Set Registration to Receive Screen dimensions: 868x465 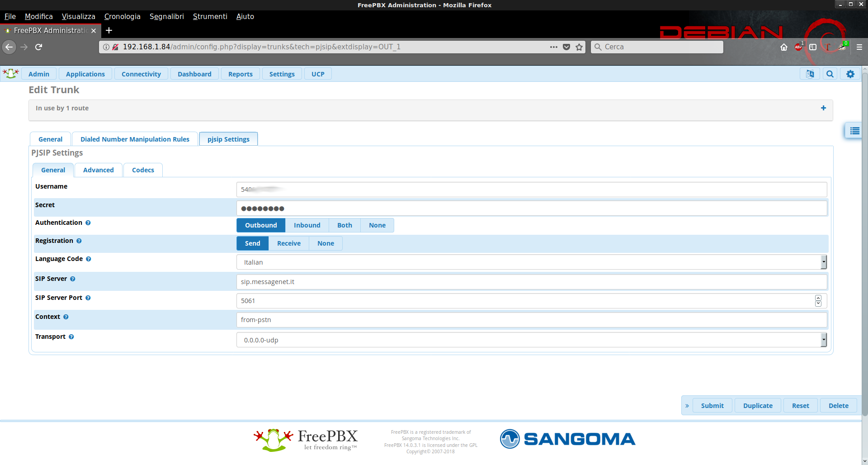coord(288,243)
